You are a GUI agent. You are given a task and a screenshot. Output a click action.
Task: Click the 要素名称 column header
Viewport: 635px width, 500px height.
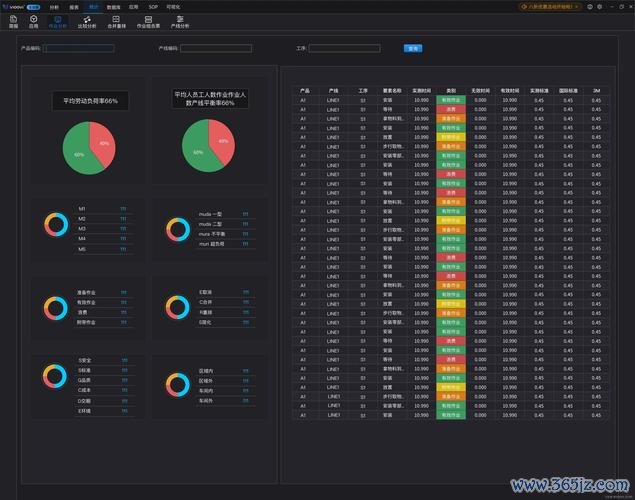coord(392,91)
